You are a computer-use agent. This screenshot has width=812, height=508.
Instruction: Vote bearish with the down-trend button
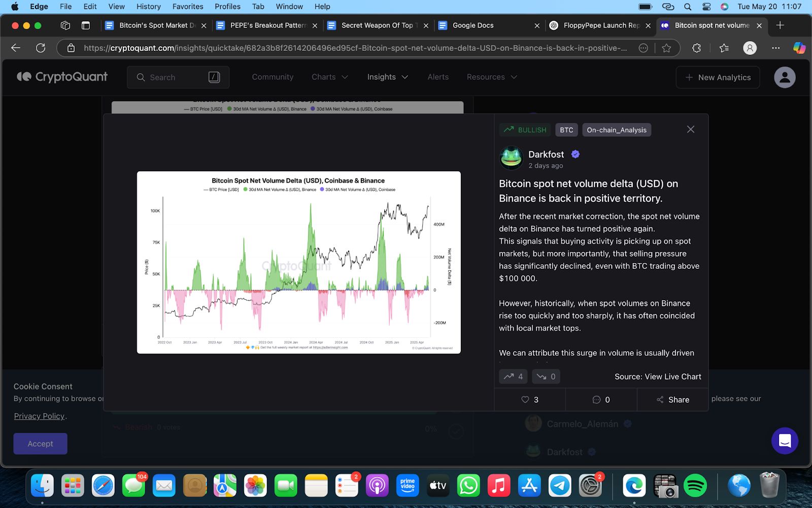pos(546,376)
